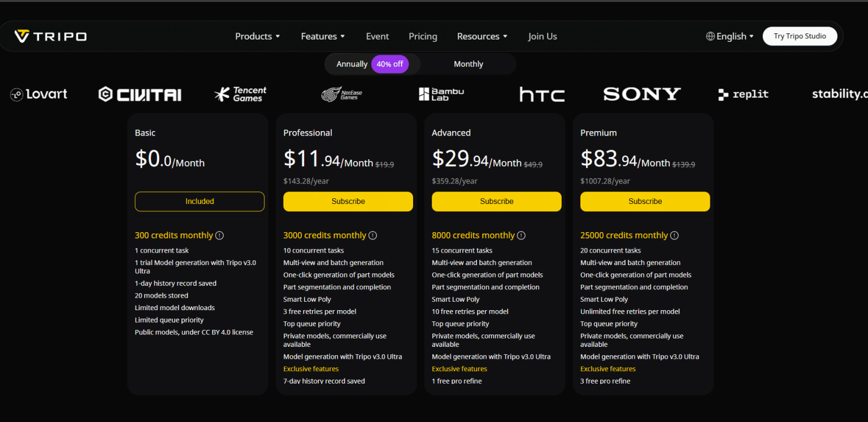The height and width of the screenshot is (422, 868).
Task: Click the Advanced plan title
Action: 451,133
